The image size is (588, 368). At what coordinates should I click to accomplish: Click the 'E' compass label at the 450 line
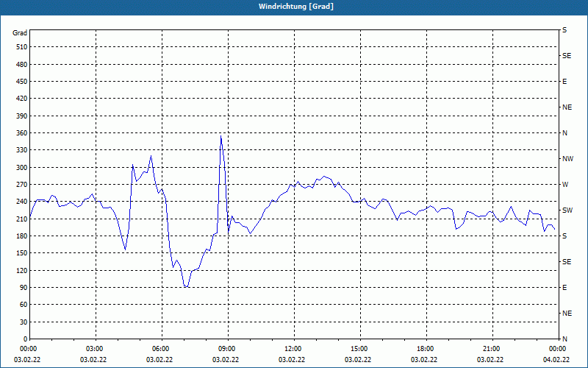(564, 82)
